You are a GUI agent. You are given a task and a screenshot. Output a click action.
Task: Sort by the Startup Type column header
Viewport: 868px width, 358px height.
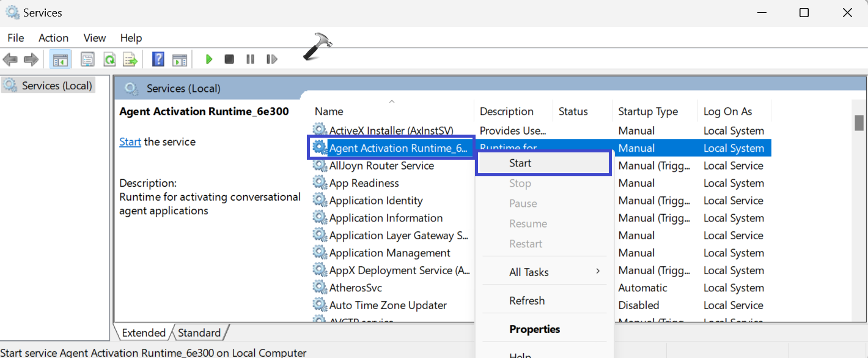tap(648, 111)
